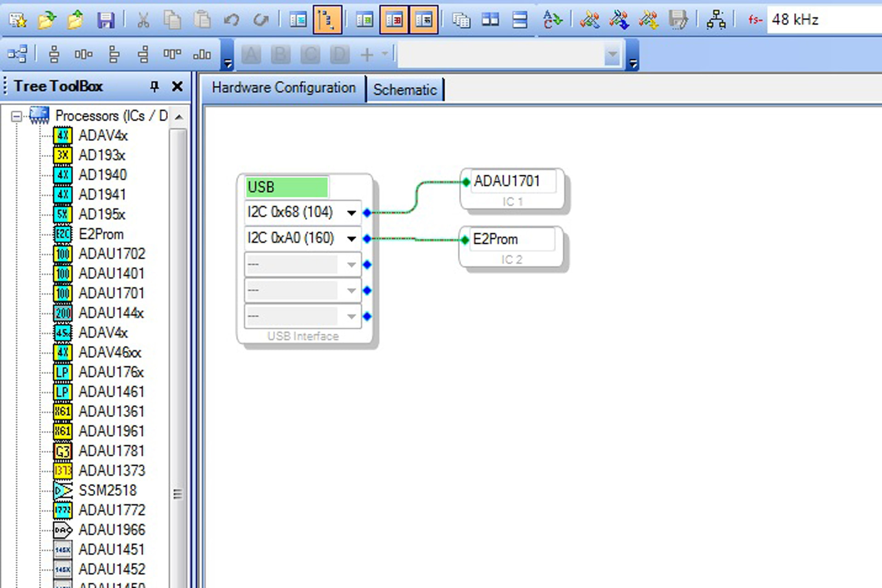Click the Save project icon
Screen dimensions: 882x588
[x=106, y=20]
